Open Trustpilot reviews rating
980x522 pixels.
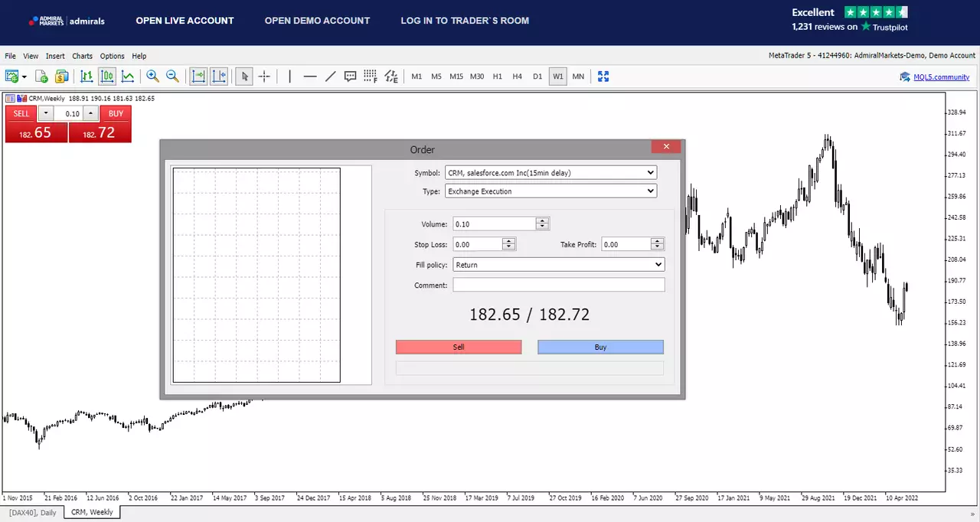pos(850,19)
